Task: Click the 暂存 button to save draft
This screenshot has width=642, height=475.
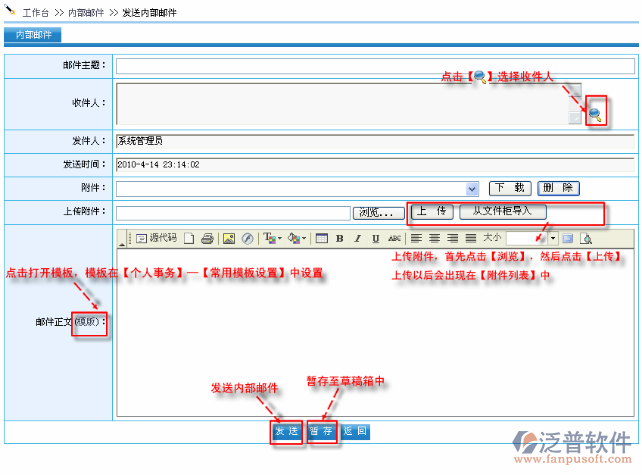Action: click(x=321, y=432)
